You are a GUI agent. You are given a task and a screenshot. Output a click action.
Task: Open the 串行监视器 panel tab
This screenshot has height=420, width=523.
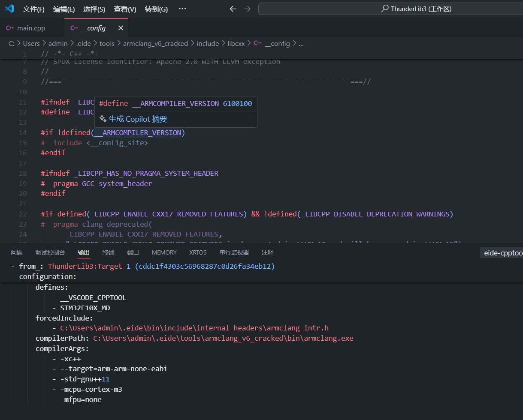coord(234,252)
